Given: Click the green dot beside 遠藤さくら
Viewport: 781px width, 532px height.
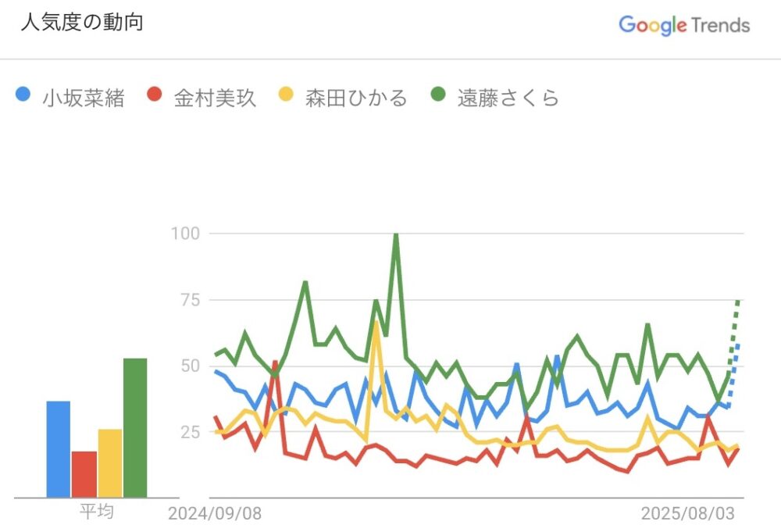Looking at the screenshot, I should point(439,97).
